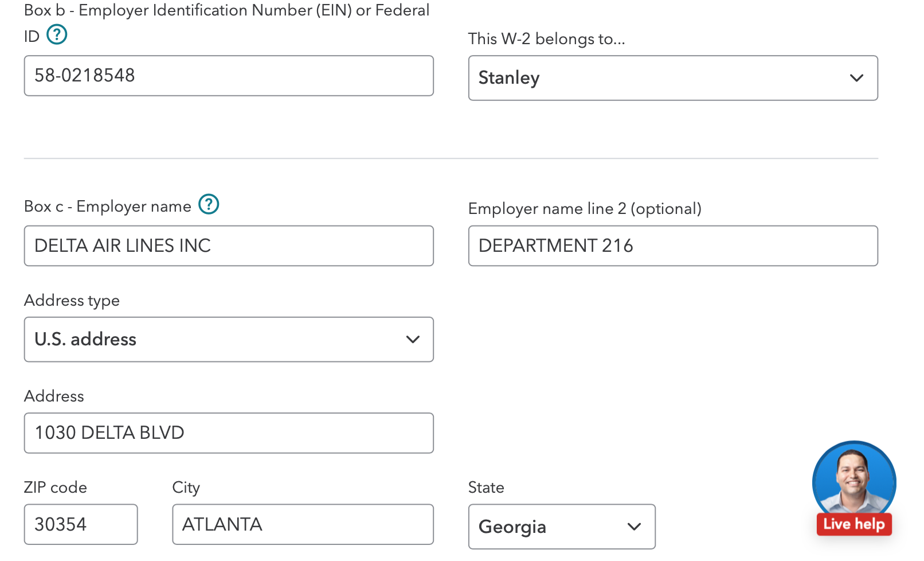924x561 pixels.
Task: Open the 'This W-2 belongs to' dropdown
Action: 672,78
